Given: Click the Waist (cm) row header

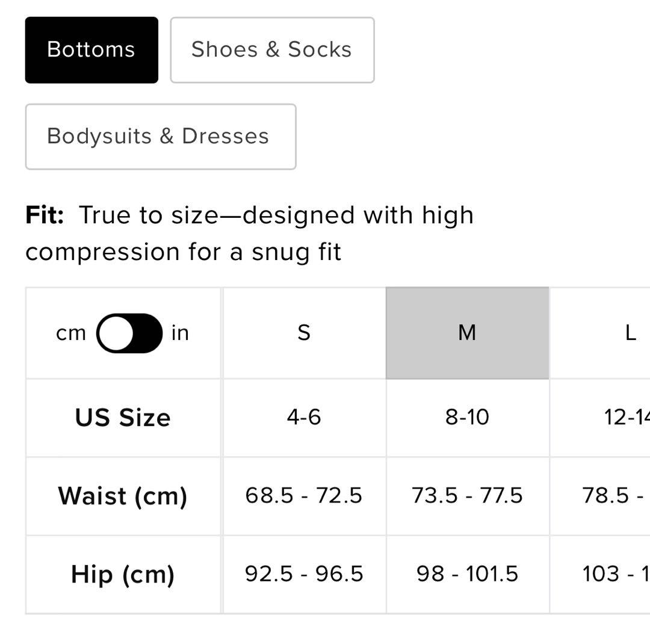Looking at the screenshot, I should click(x=123, y=496).
